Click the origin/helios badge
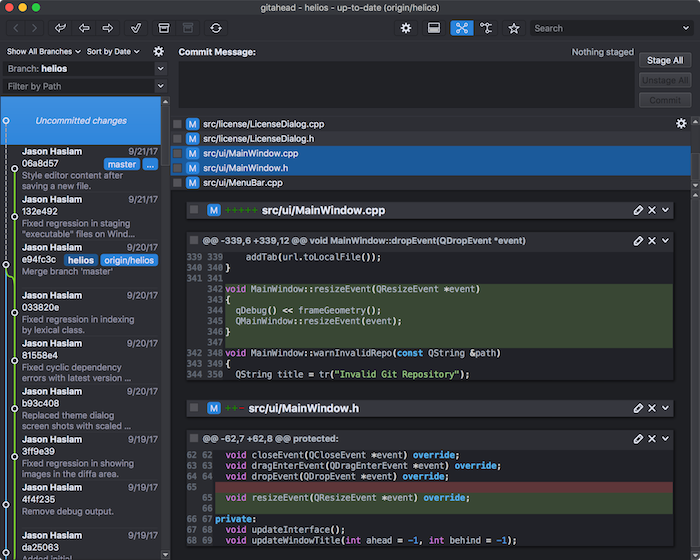 point(129,260)
